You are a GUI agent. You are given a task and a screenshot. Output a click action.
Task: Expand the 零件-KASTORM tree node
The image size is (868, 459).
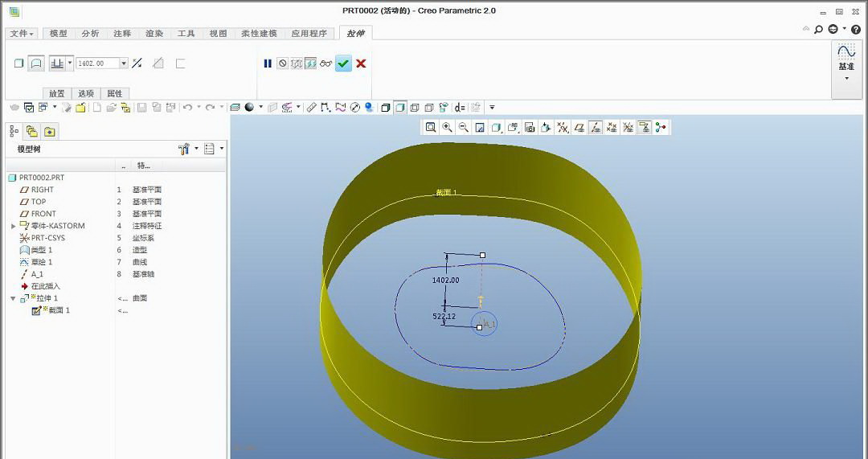[13, 226]
